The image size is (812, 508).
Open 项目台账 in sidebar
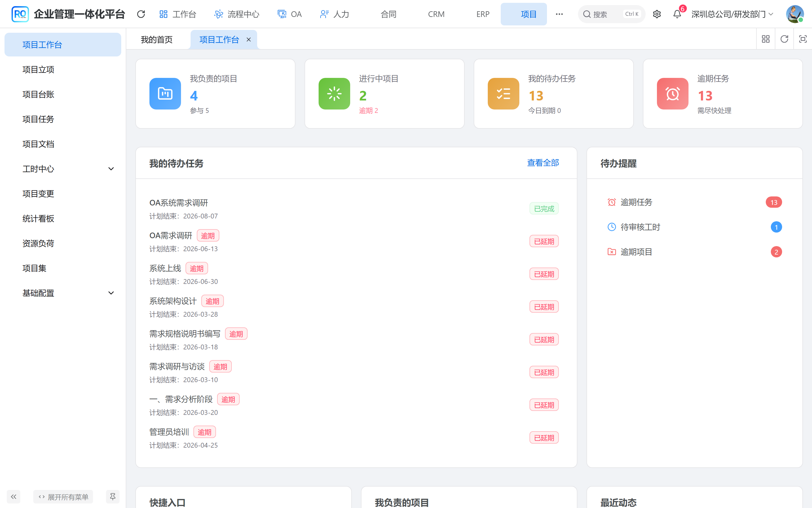coord(63,95)
